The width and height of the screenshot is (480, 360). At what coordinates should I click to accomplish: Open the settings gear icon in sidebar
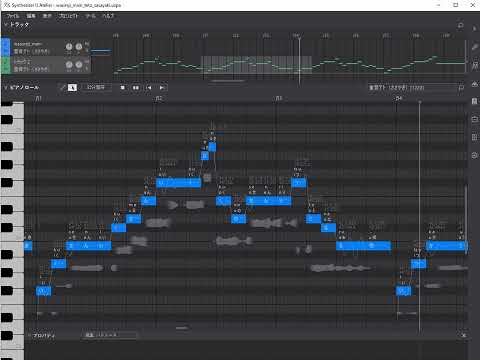(475, 155)
